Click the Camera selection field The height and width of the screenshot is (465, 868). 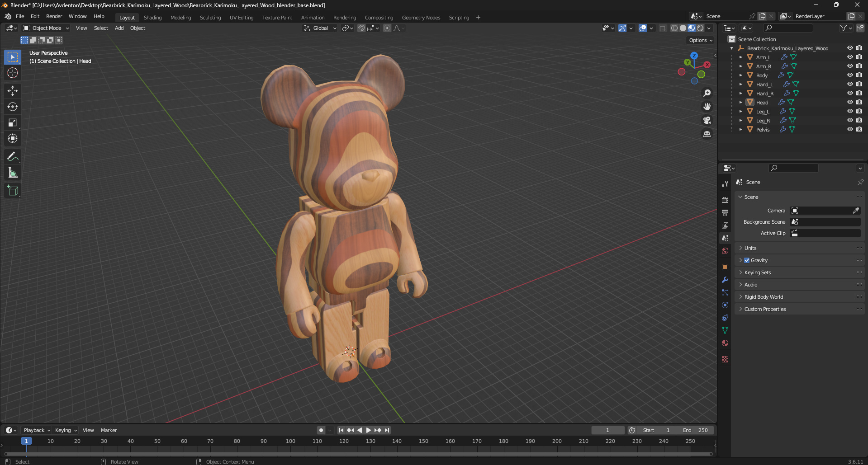[821, 211]
